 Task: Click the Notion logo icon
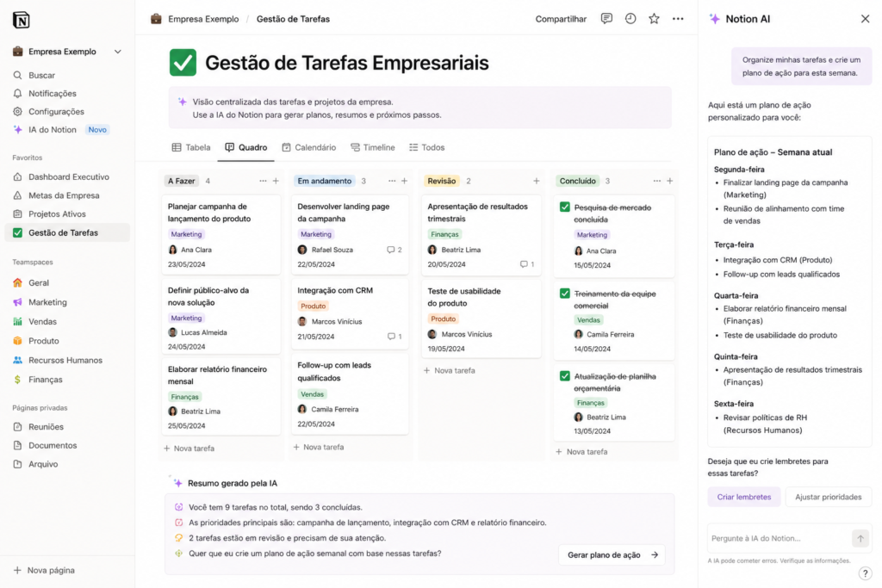pyautogui.click(x=21, y=20)
